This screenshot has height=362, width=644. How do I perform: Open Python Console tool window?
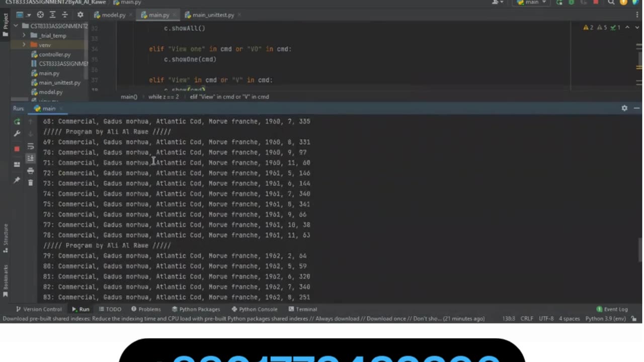coord(254,309)
